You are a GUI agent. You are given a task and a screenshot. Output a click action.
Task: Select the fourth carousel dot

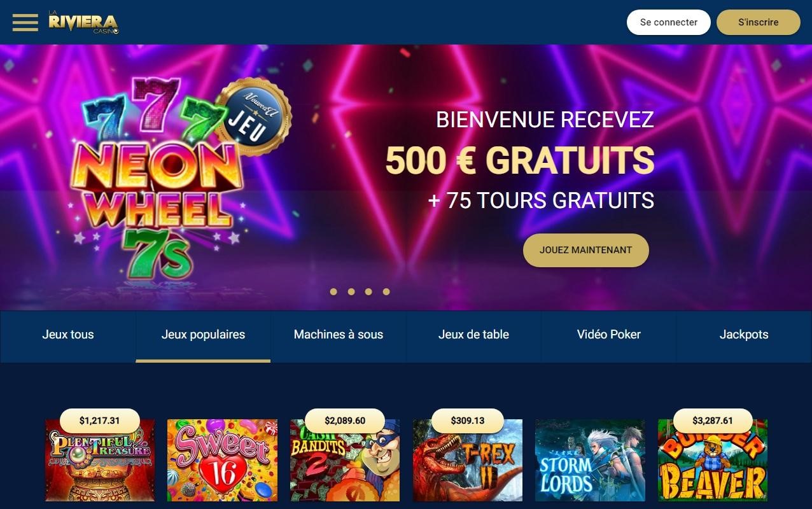pos(386,291)
